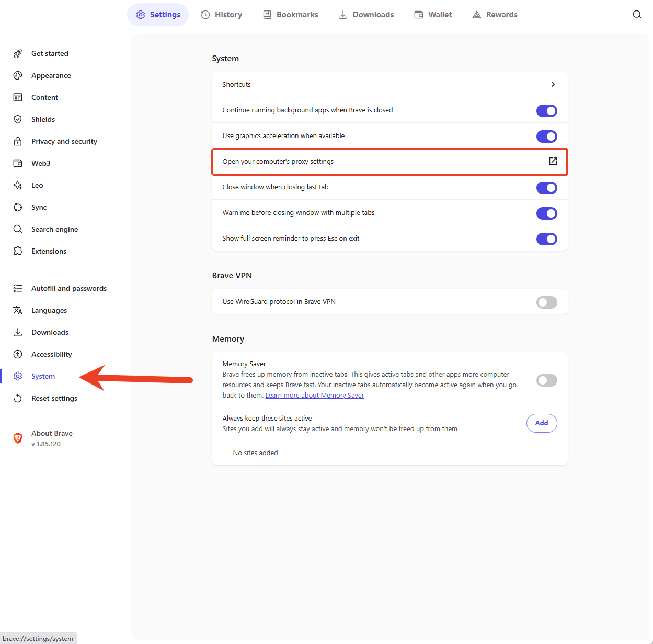Image resolution: width=653 pixels, height=644 pixels.
Task: Click the Extensions puzzle piece icon
Action: click(18, 251)
